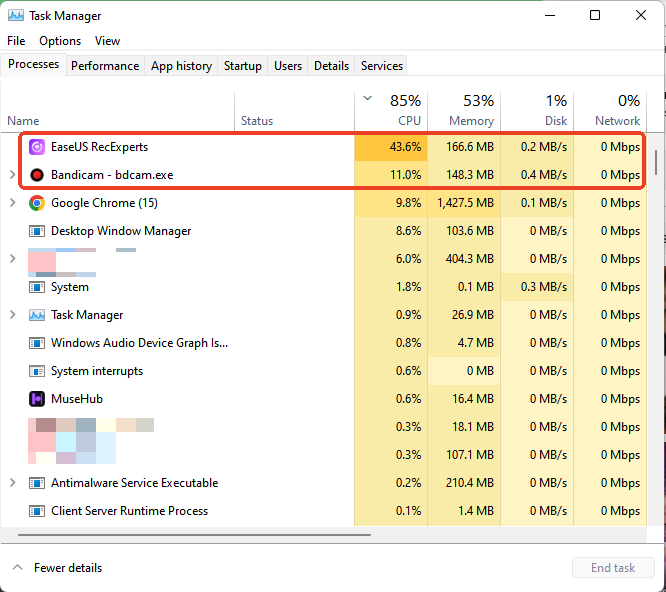Click the 26.9 MB memory value
Viewport: 666px width, 592px height.
(473, 315)
